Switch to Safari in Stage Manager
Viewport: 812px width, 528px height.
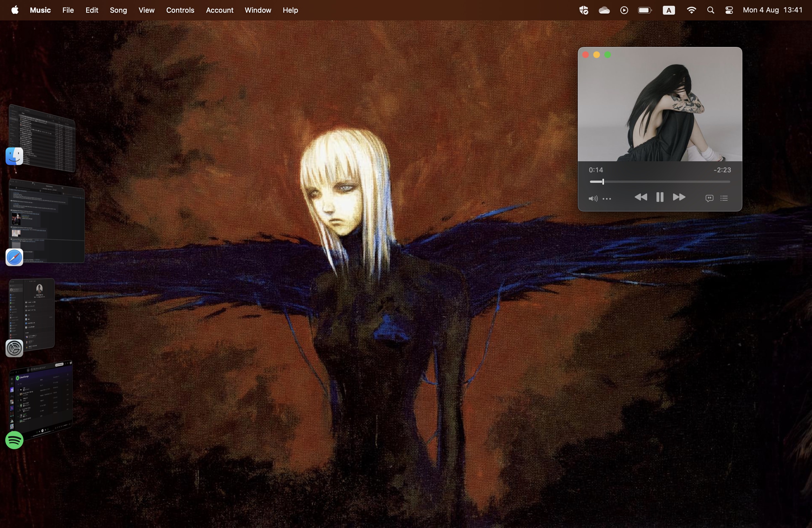point(14,257)
